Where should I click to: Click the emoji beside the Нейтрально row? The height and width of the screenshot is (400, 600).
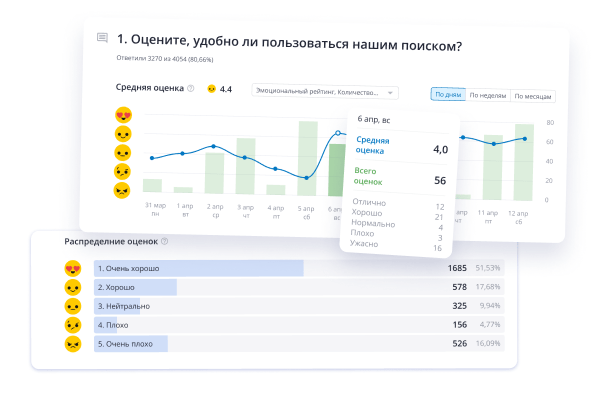(x=72, y=306)
